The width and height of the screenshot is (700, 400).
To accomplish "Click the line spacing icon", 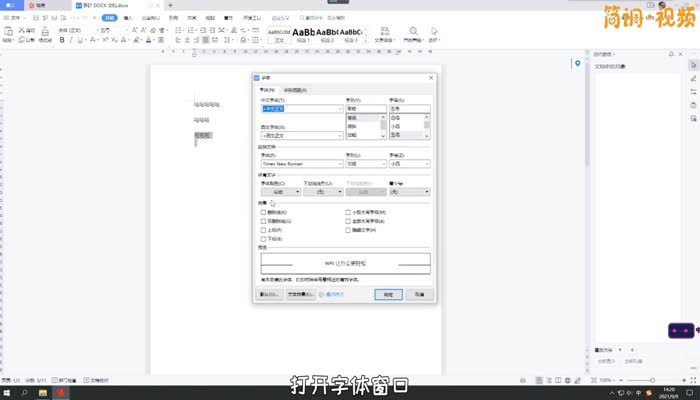I will (227, 40).
